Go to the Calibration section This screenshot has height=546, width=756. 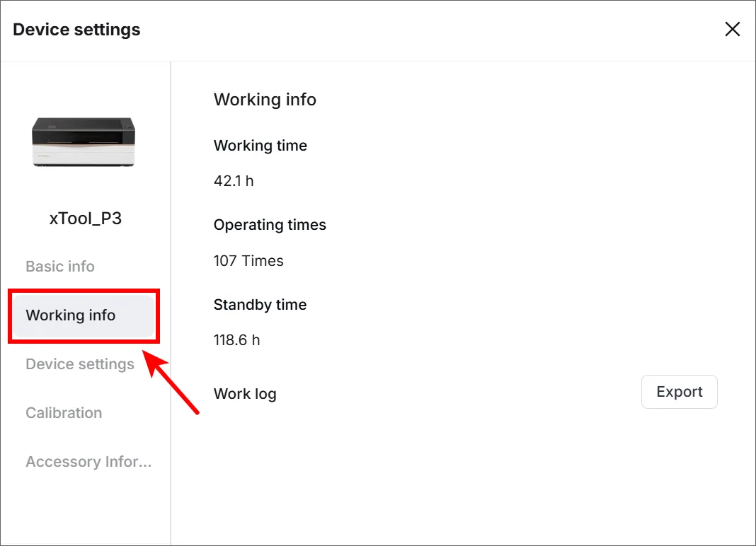pos(64,412)
